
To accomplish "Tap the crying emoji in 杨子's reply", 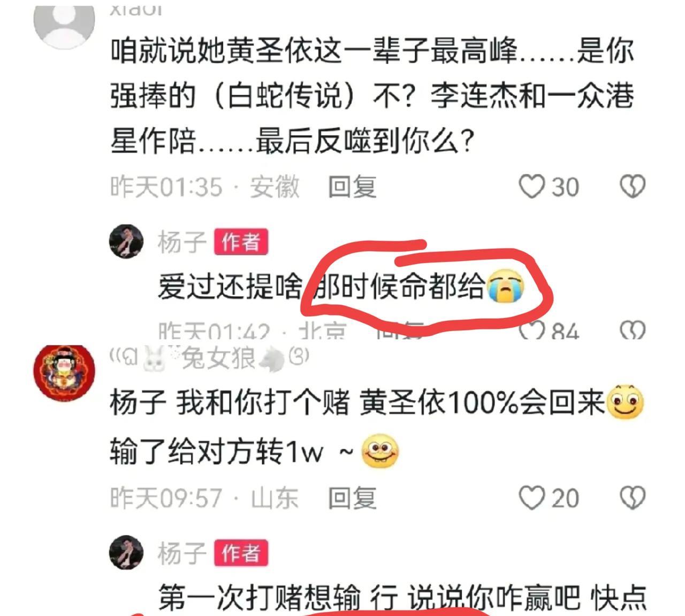I will (505, 287).
